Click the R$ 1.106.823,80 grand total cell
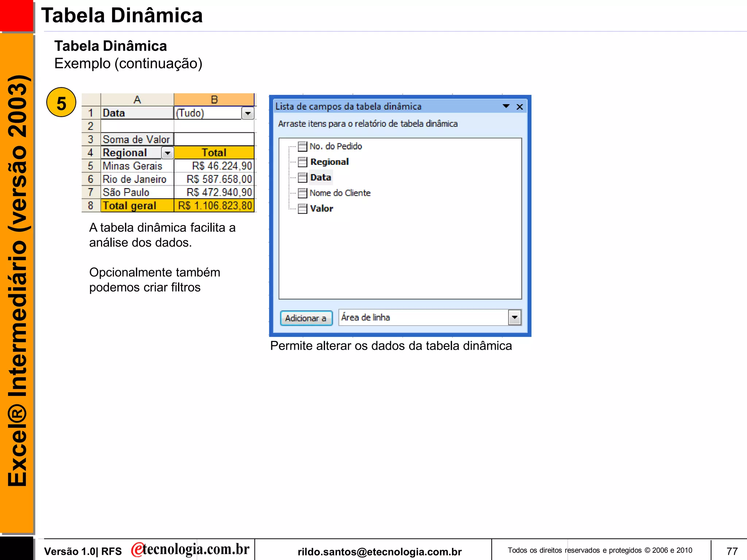Viewport: 747px width, 560px height. (214, 206)
